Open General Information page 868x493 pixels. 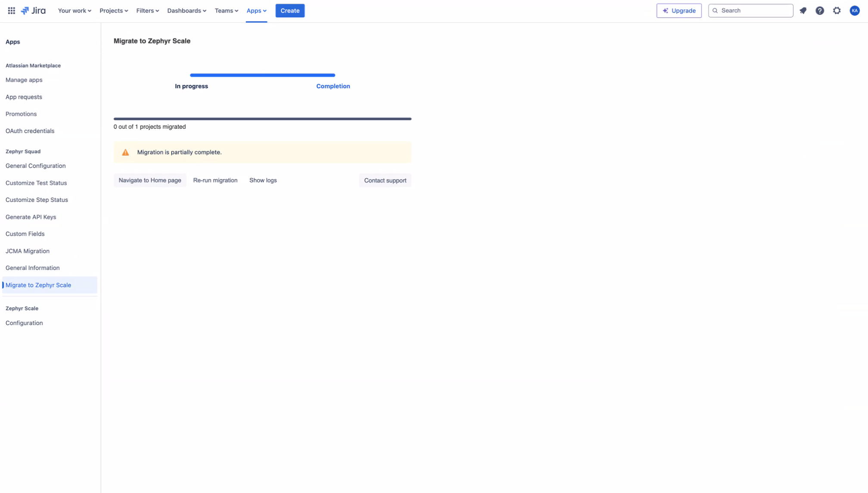33,268
